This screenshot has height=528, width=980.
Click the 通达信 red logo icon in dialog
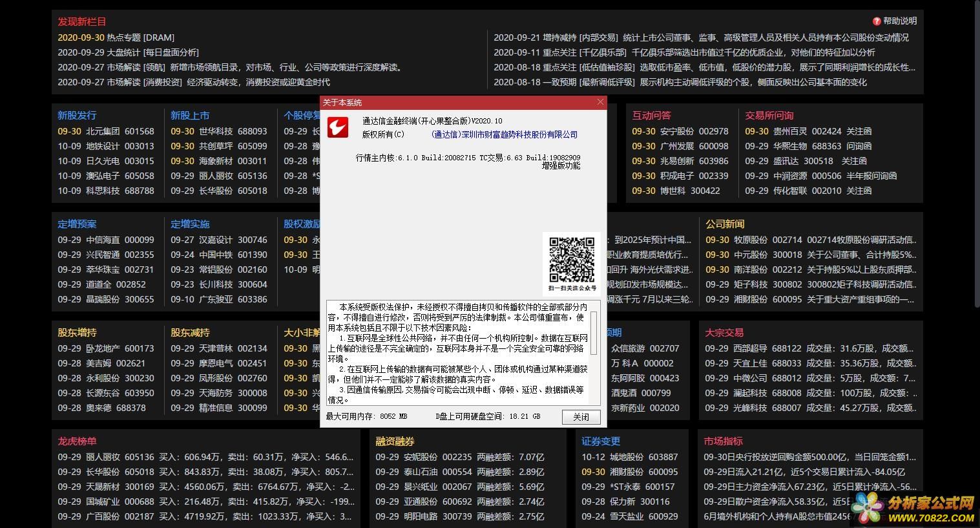tap(337, 127)
